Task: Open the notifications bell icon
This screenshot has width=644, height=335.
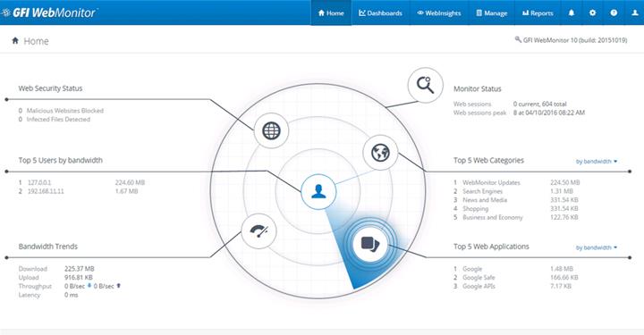Action: (x=572, y=13)
